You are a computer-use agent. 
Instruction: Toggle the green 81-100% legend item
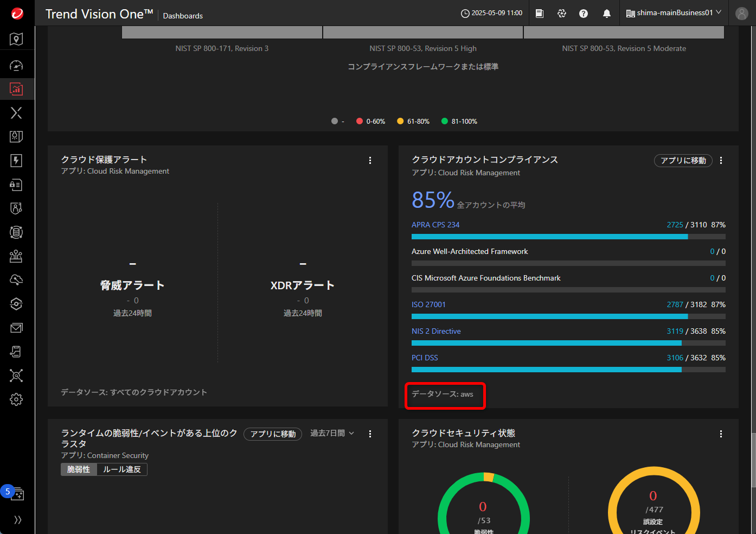(x=459, y=122)
